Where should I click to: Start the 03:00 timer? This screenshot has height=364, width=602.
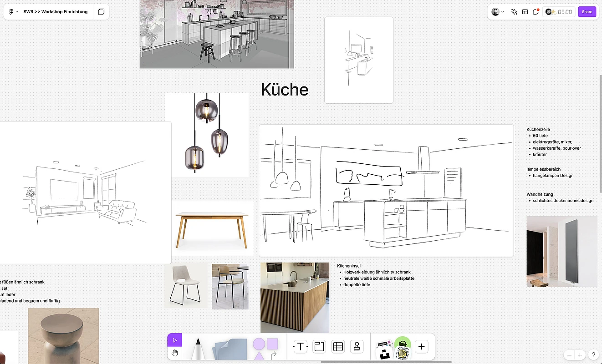(559, 12)
